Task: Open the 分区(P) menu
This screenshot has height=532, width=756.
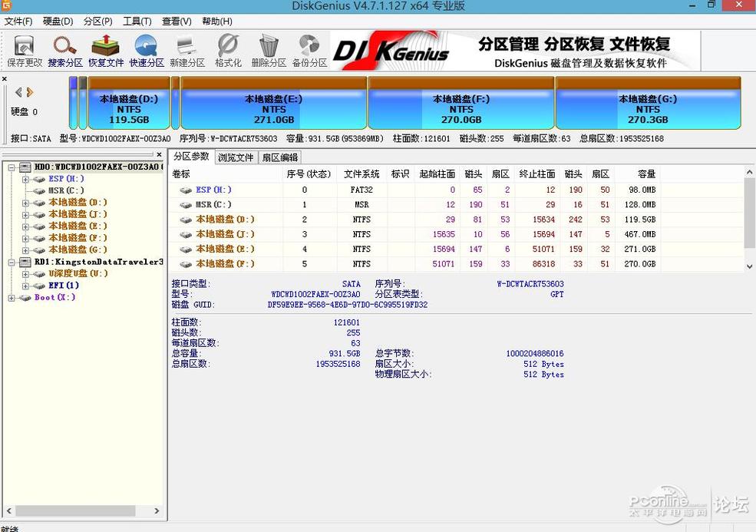Action: [98, 21]
